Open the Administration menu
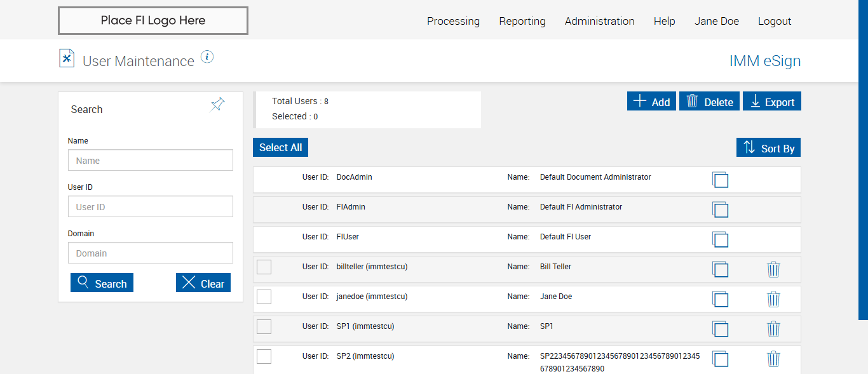Screen dimensions: 868x374 tap(599, 21)
